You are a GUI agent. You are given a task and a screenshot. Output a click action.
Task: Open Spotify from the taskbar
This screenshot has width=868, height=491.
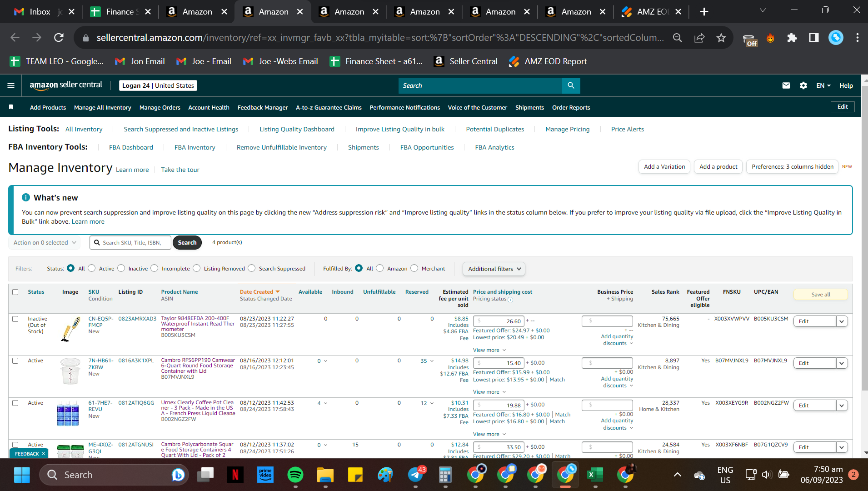coord(295,475)
